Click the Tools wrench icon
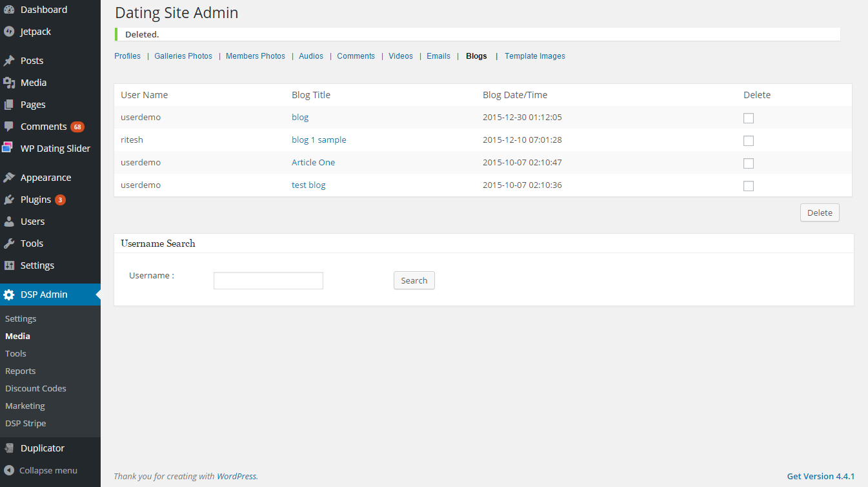Image resolution: width=868 pixels, height=487 pixels. tap(9, 243)
